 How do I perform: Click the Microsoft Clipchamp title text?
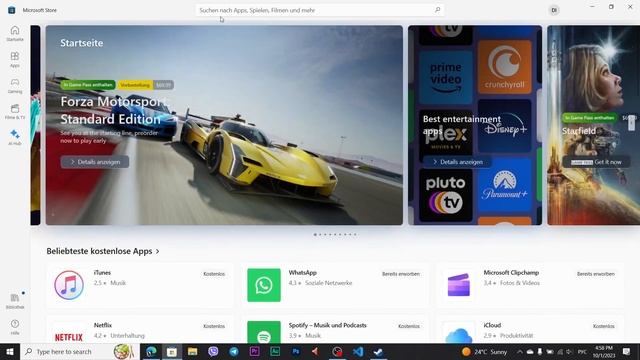tap(511, 273)
